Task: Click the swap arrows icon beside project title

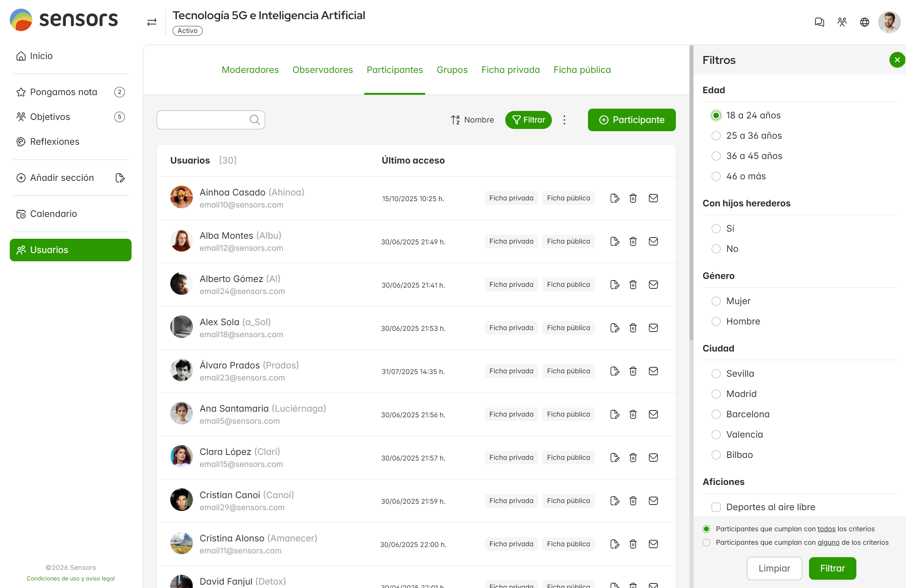Action: point(152,22)
